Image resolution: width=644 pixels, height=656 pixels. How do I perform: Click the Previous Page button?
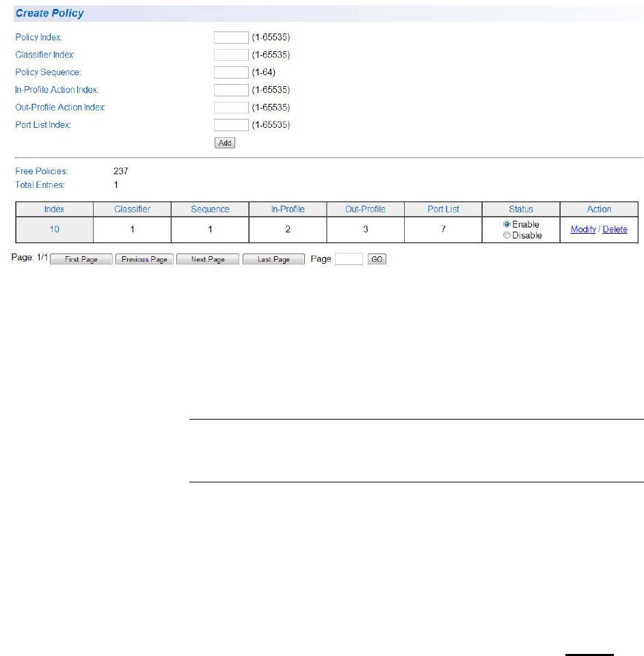tap(144, 260)
